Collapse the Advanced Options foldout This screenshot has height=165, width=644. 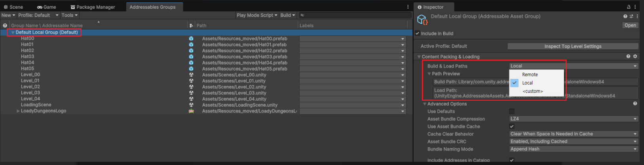425,104
